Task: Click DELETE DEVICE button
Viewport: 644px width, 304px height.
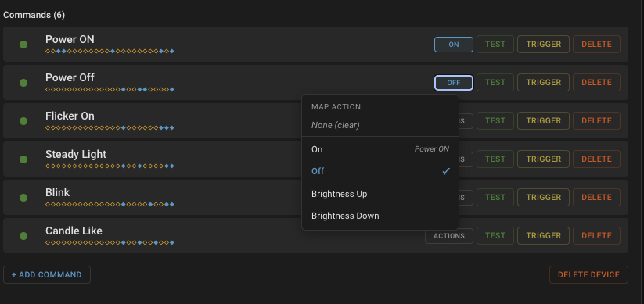Action: click(x=588, y=275)
